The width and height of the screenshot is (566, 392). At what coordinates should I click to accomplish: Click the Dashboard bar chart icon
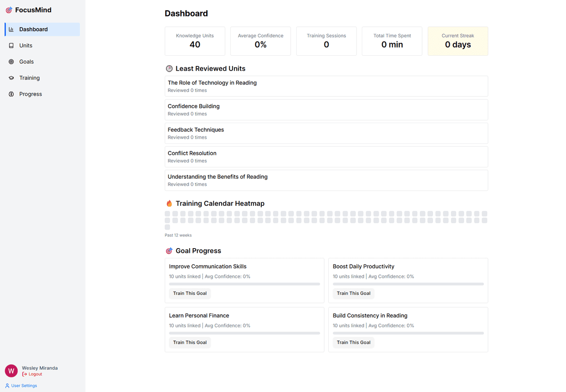(x=11, y=29)
